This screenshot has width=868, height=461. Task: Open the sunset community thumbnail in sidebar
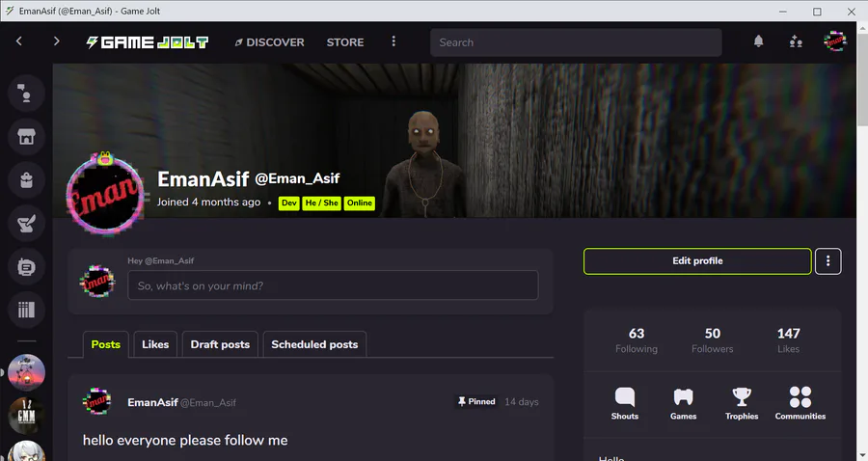point(26,372)
